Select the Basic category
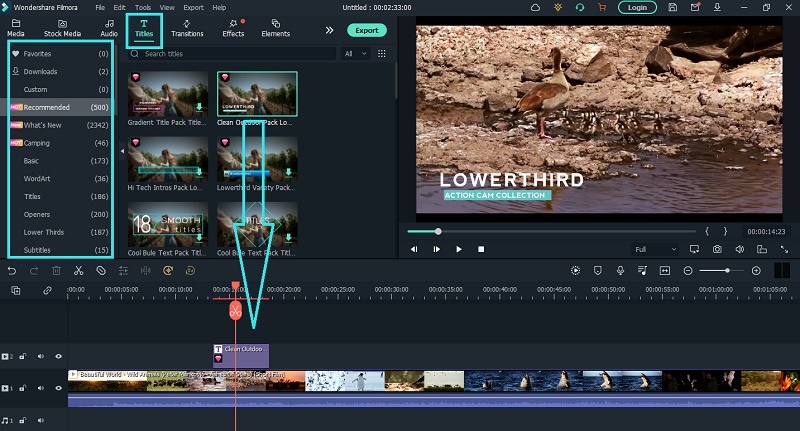 (60, 161)
